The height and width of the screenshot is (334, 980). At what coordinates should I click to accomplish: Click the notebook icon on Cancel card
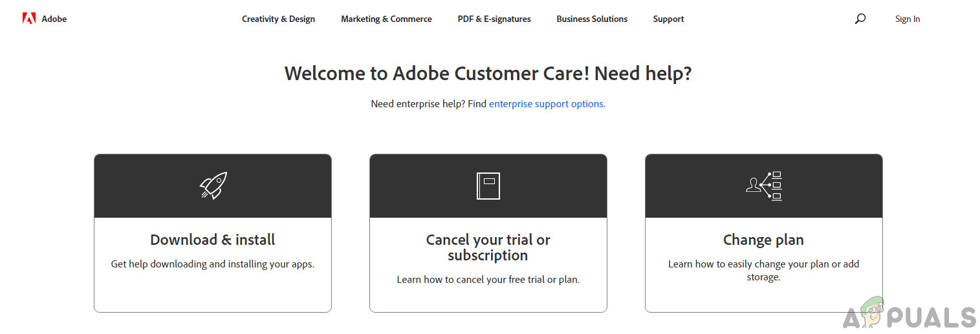[x=488, y=185]
